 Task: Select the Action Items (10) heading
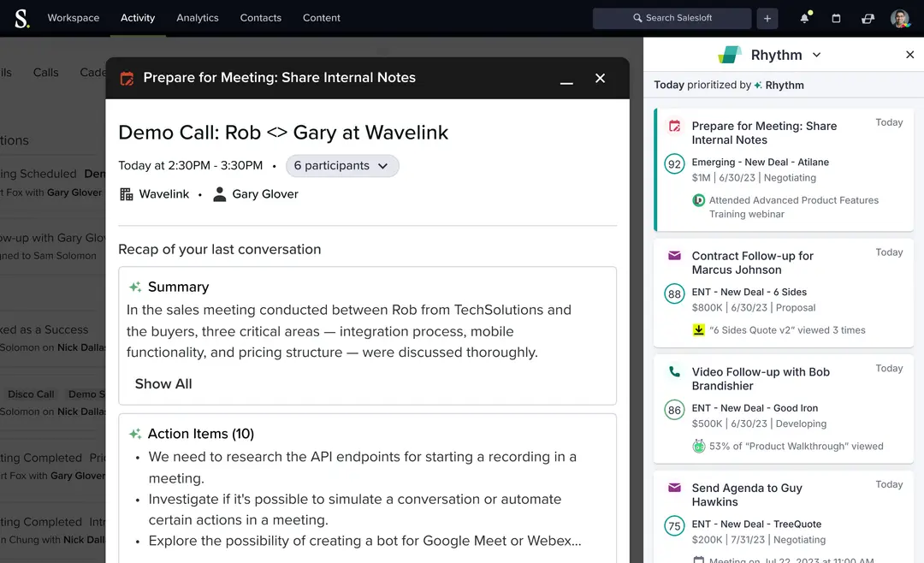(201, 434)
